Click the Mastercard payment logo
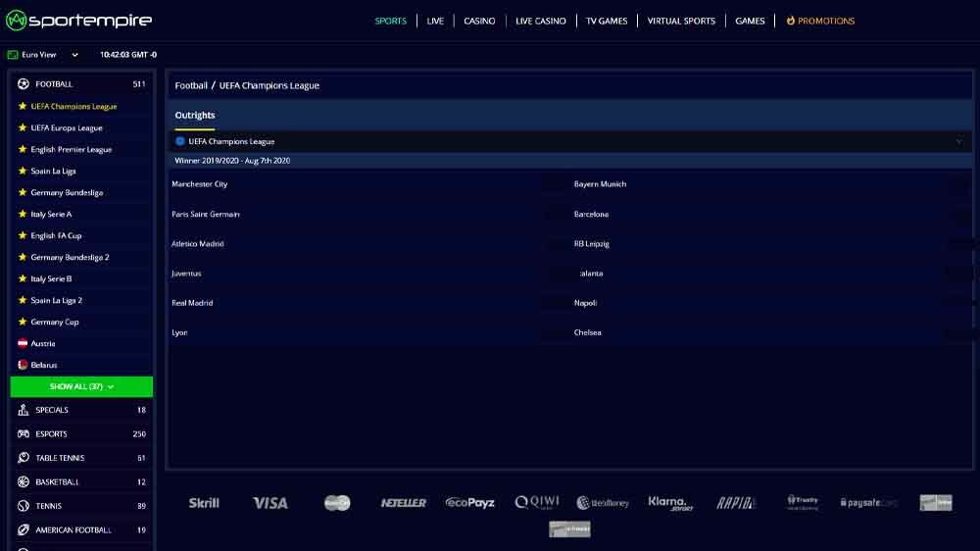The height and width of the screenshot is (551, 980). tap(337, 503)
